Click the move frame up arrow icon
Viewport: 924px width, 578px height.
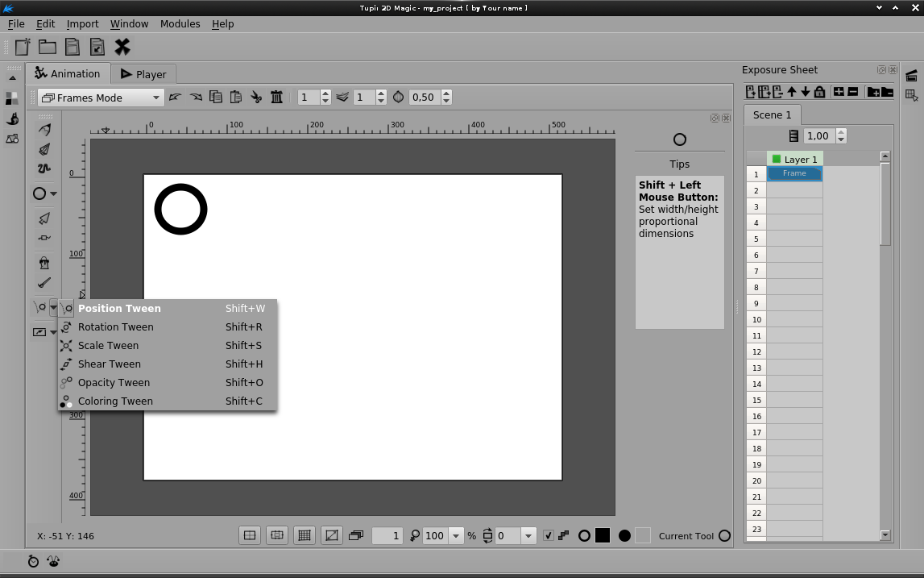tap(792, 92)
